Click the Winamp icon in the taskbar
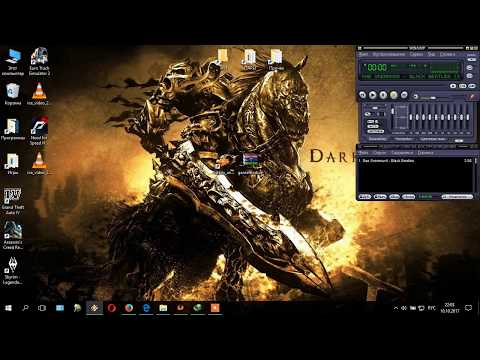The height and width of the screenshot is (360, 480). [95, 308]
